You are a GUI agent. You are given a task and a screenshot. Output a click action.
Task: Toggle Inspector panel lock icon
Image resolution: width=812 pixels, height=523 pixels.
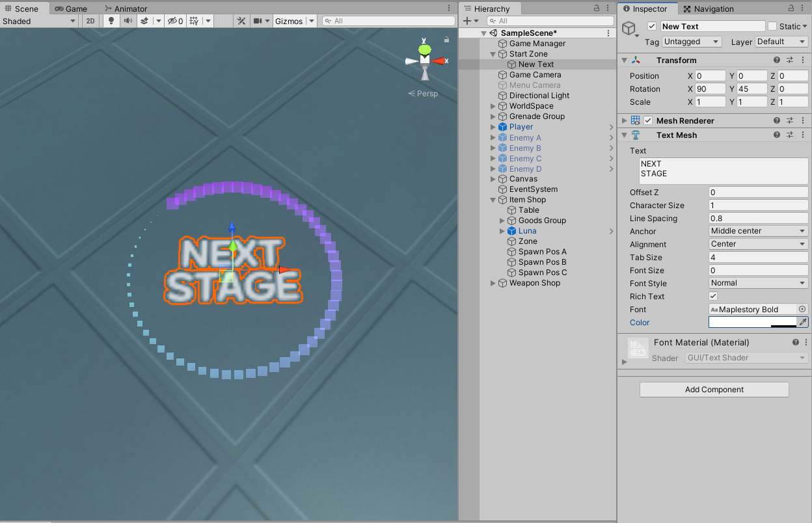792,8
